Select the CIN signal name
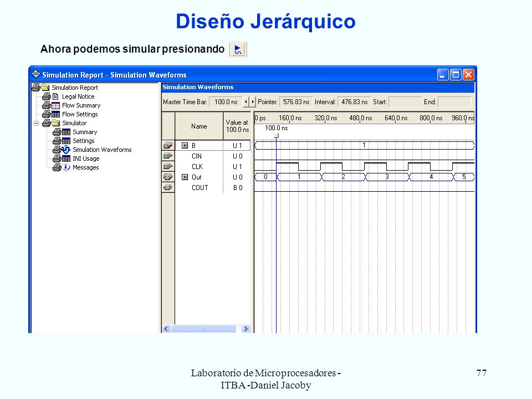Viewport: 532px width, 399px height. 196,156
